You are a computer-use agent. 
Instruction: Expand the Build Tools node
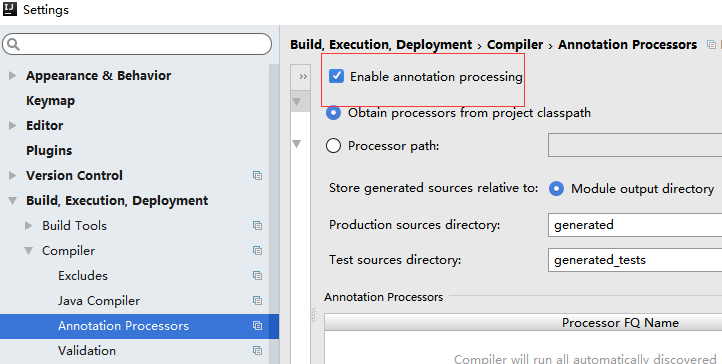29,225
